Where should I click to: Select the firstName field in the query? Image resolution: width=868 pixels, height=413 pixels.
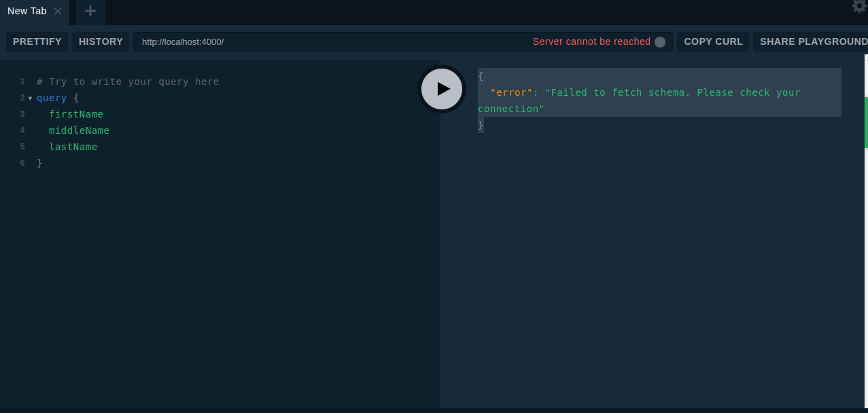point(76,114)
